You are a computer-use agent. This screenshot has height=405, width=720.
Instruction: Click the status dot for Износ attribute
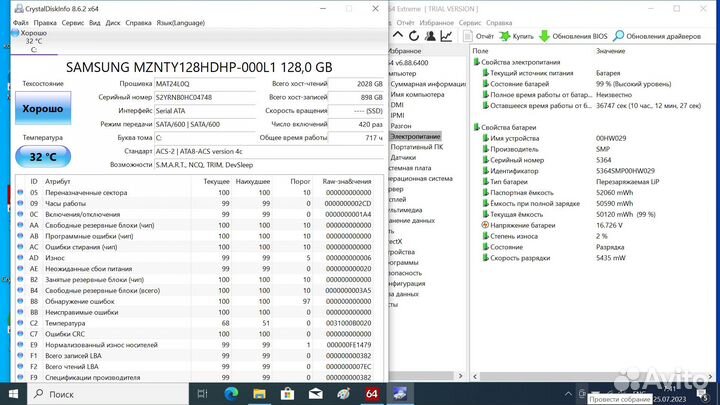point(20,258)
